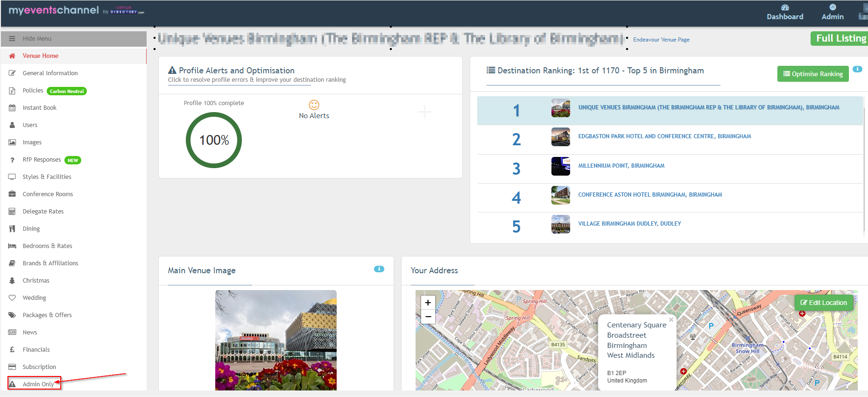Click the "Hide Menu" label

click(x=37, y=39)
